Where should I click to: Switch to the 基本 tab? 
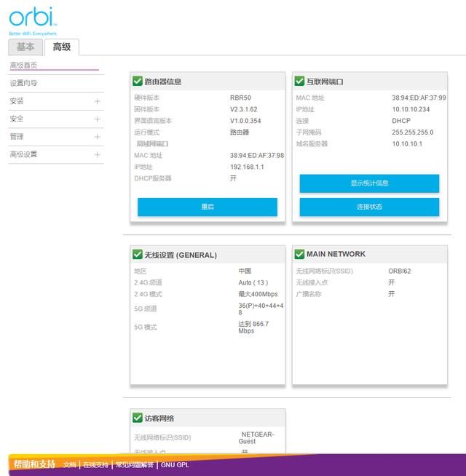25,47
